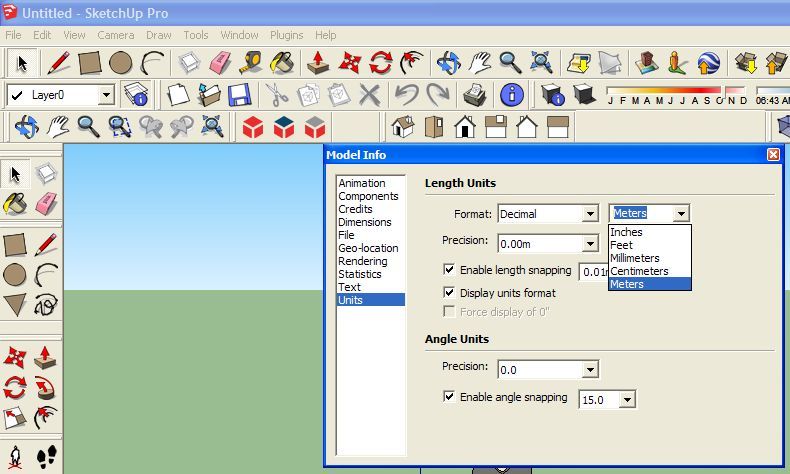Image resolution: width=790 pixels, height=474 pixels.
Task: Toggle Enable length snapping checkbox
Action: point(449,269)
